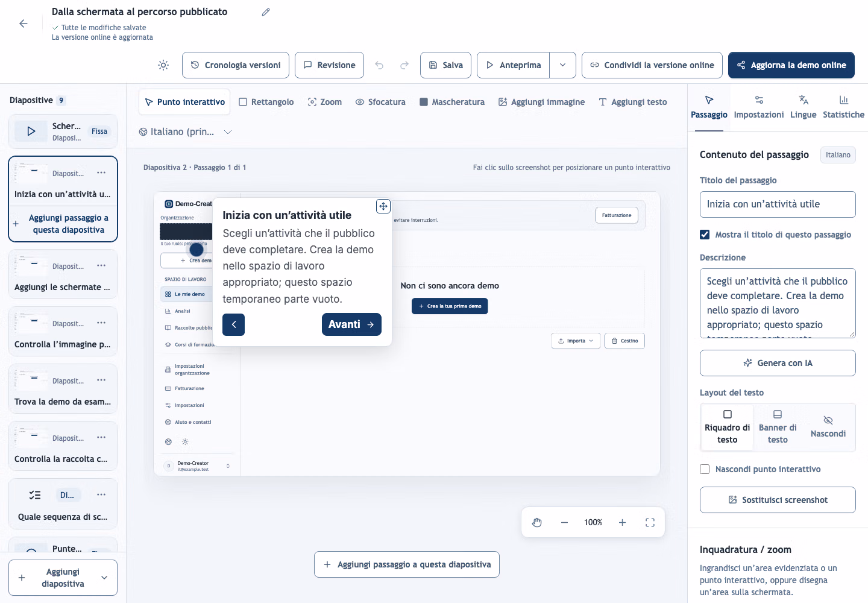Activate the Mascheratura tool
Viewport: 868px width, 603px height.
coord(452,102)
